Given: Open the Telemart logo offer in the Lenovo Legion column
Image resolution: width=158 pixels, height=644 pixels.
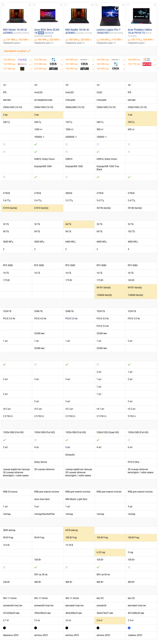Looking at the screenshot, I should (116, 60).
